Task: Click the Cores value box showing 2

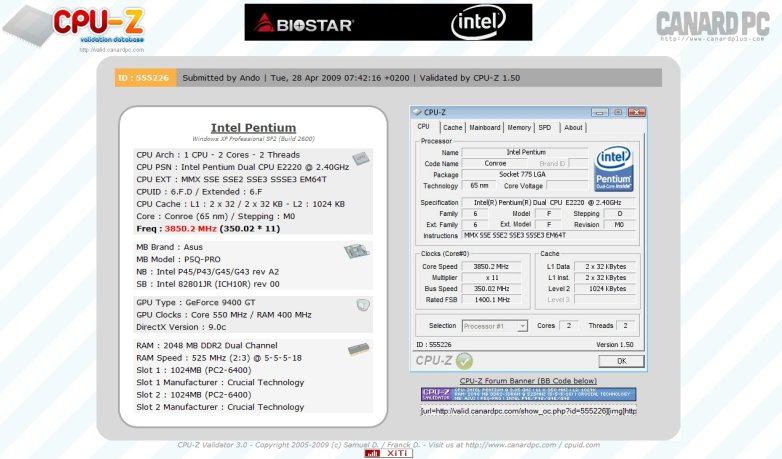Action: click(x=569, y=325)
